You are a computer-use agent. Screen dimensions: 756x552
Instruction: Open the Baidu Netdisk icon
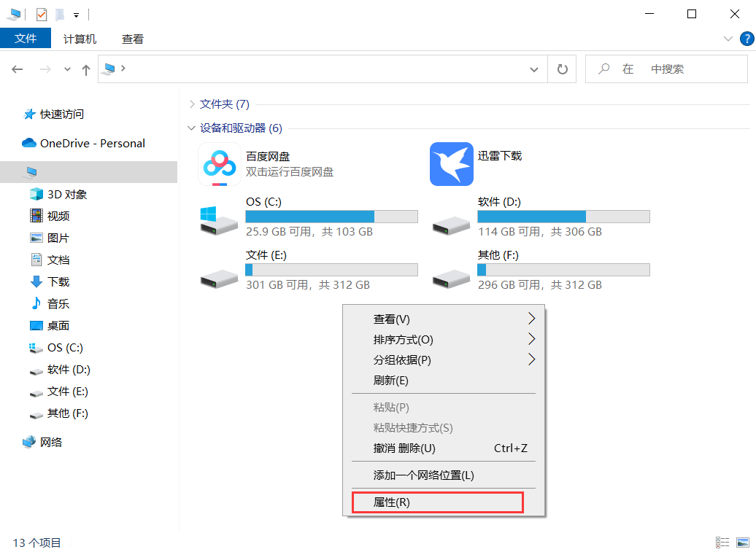click(x=220, y=164)
